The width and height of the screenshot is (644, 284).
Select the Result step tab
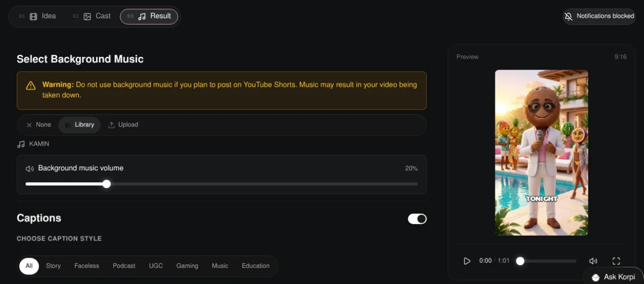[149, 16]
